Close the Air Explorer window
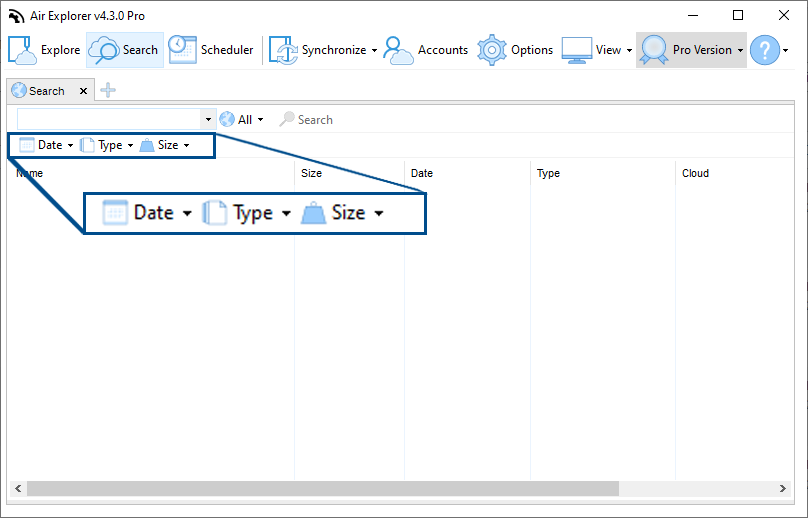Viewport: 808px width, 518px height. (784, 15)
